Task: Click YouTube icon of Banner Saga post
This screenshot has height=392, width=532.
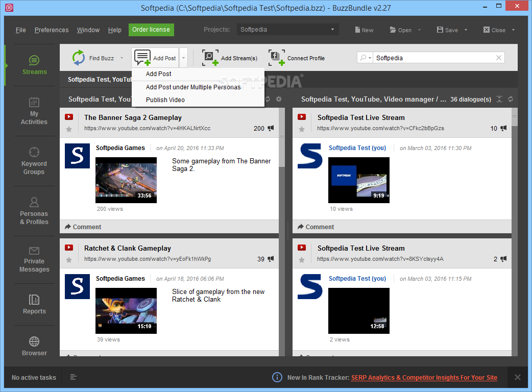Action: (x=69, y=117)
